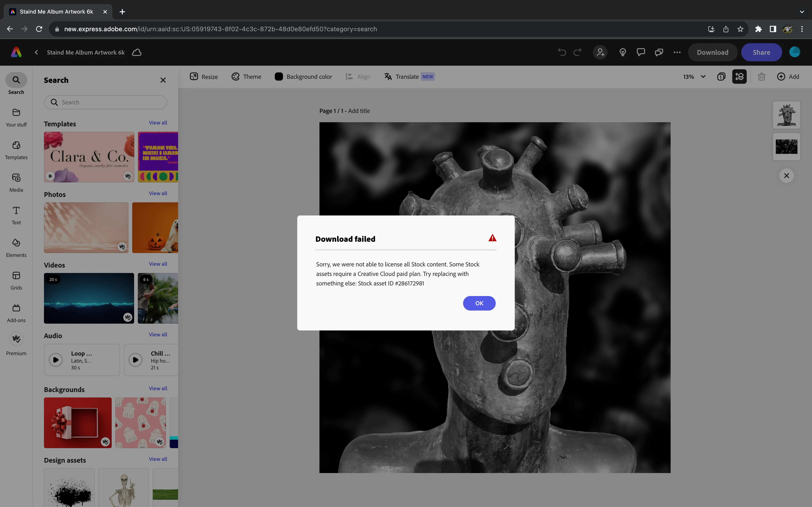Click the Elements icon in sidebar
Viewport: 812px width, 507px height.
click(16, 243)
